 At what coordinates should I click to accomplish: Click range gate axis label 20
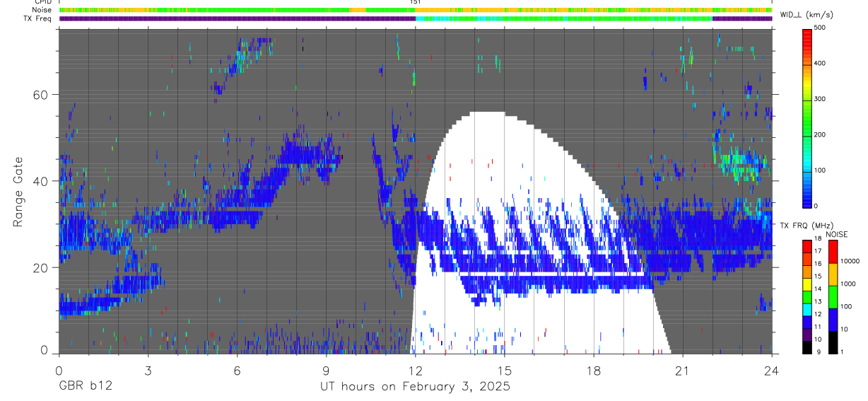coord(41,267)
